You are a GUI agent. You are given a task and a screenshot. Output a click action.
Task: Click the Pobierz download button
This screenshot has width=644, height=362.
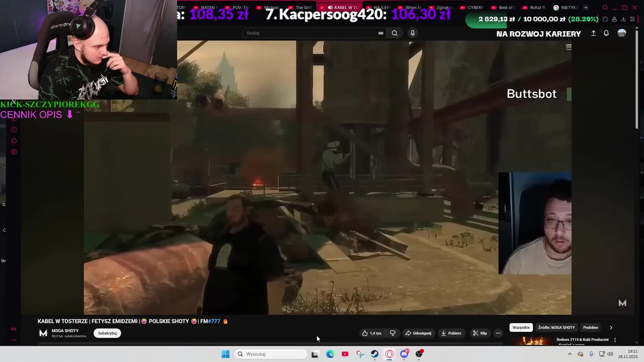point(451,333)
